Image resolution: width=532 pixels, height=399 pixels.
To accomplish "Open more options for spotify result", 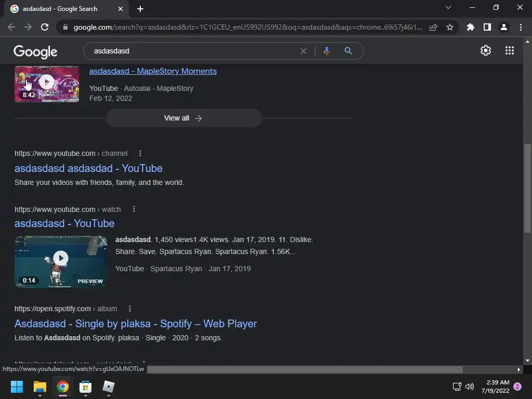I will point(129,309).
